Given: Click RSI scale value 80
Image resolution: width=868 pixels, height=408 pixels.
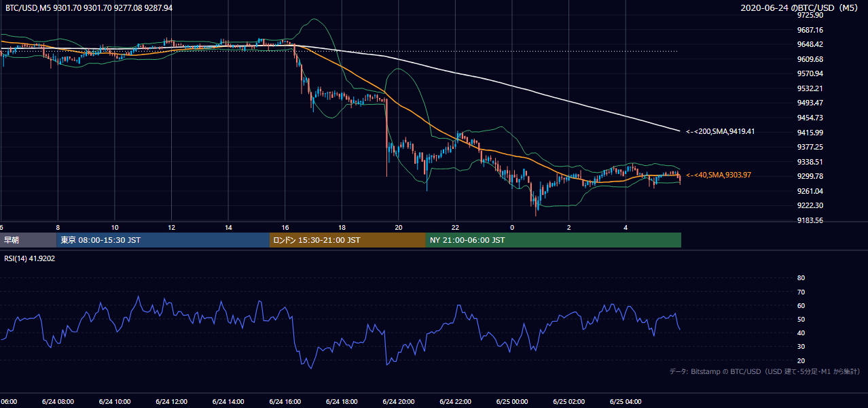Looking at the screenshot, I should point(801,278).
